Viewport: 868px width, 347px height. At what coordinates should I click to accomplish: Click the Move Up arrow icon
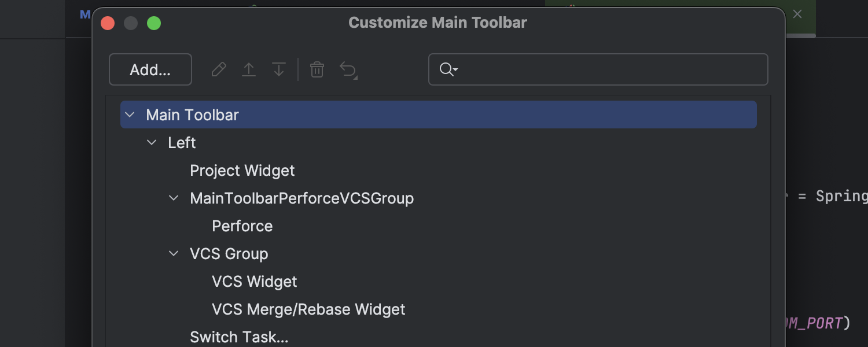(249, 70)
